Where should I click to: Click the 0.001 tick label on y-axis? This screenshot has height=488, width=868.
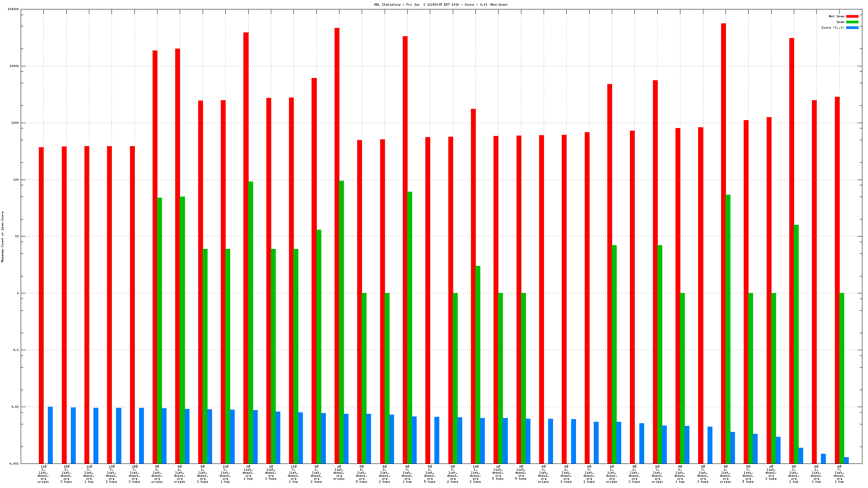(14, 464)
